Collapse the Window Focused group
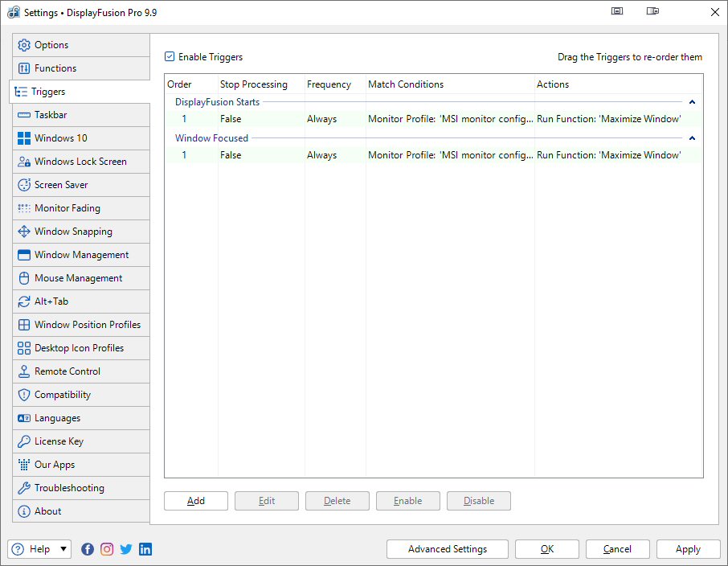The height and width of the screenshot is (566, 728). click(692, 138)
